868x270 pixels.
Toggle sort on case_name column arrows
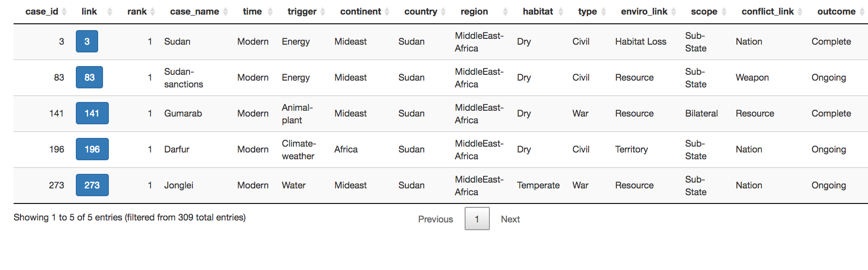(x=226, y=12)
